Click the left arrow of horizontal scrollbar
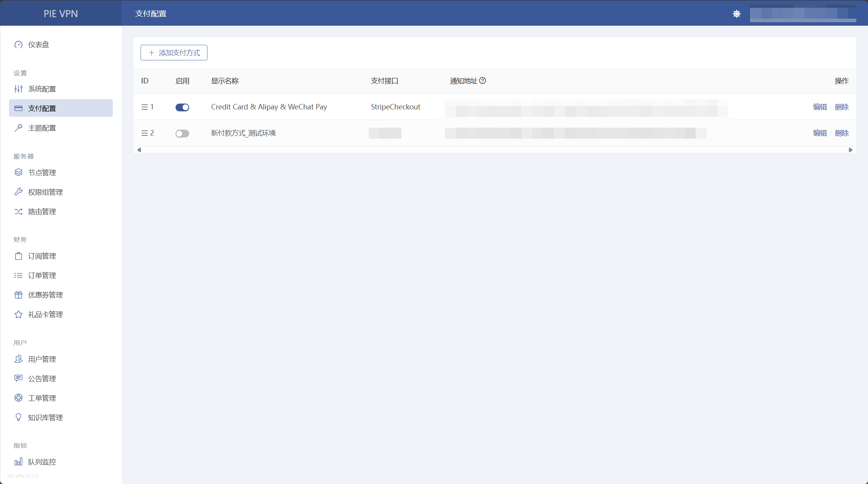The image size is (868, 484). [139, 150]
